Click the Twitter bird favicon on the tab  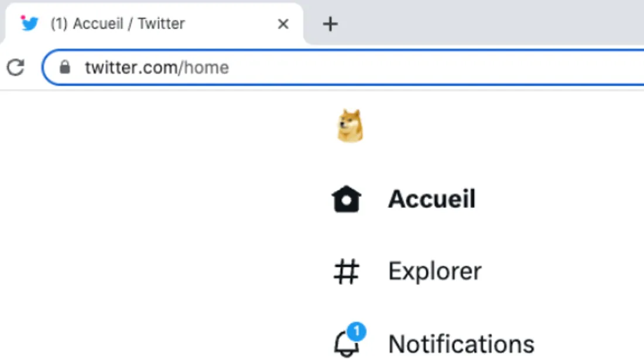click(29, 23)
